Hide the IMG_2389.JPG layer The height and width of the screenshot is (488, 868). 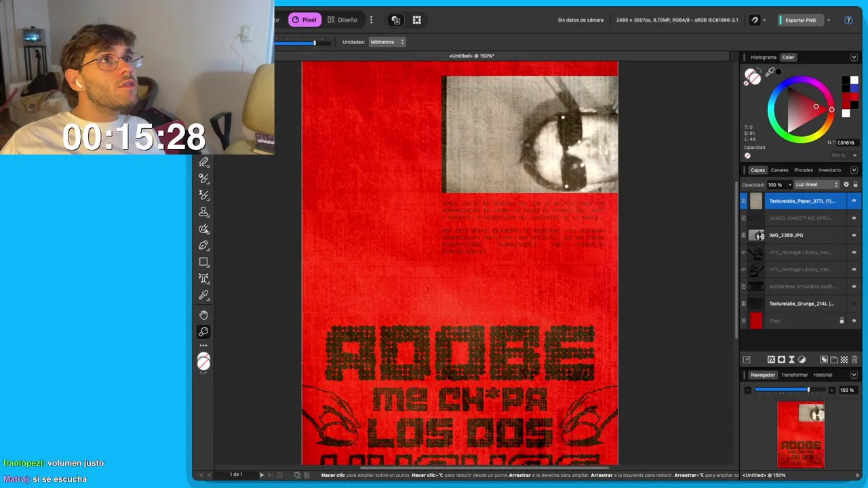854,235
